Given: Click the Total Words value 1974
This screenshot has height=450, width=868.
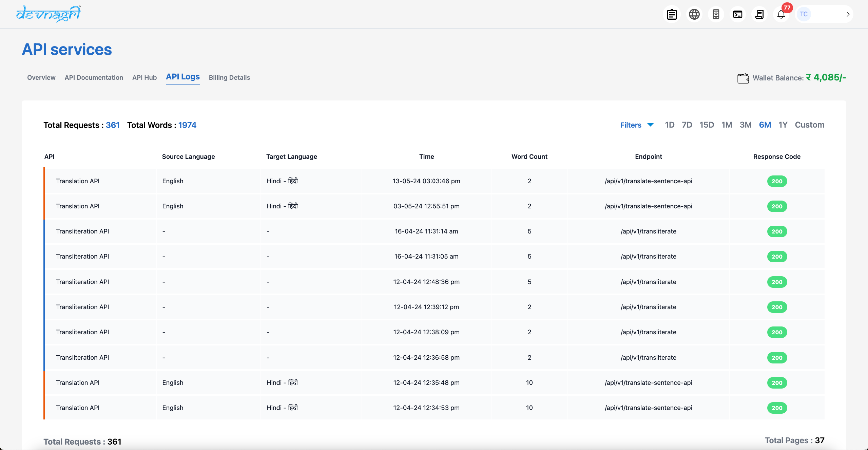Looking at the screenshot, I should coord(187,125).
